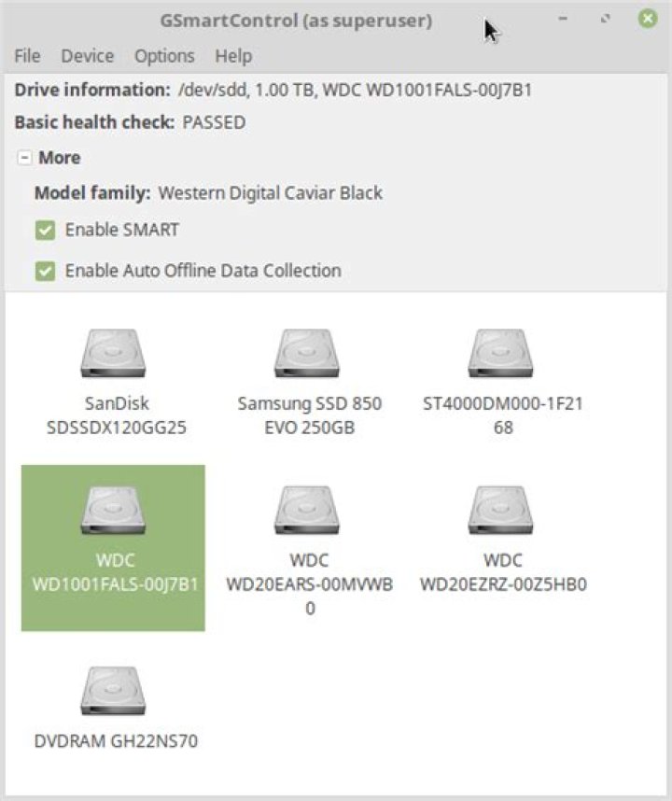Click the DVDRAM GH22NS70 label text
672x801 pixels.
point(116,740)
